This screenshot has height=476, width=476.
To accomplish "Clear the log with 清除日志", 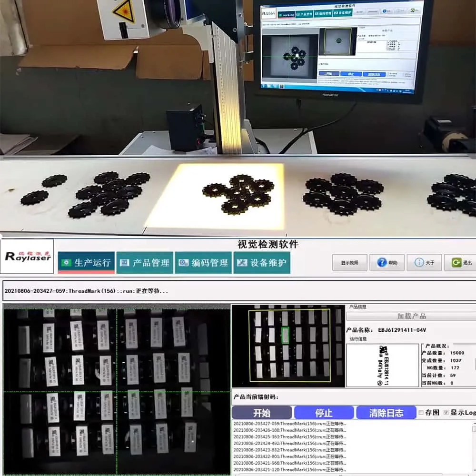I will [x=386, y=413].
